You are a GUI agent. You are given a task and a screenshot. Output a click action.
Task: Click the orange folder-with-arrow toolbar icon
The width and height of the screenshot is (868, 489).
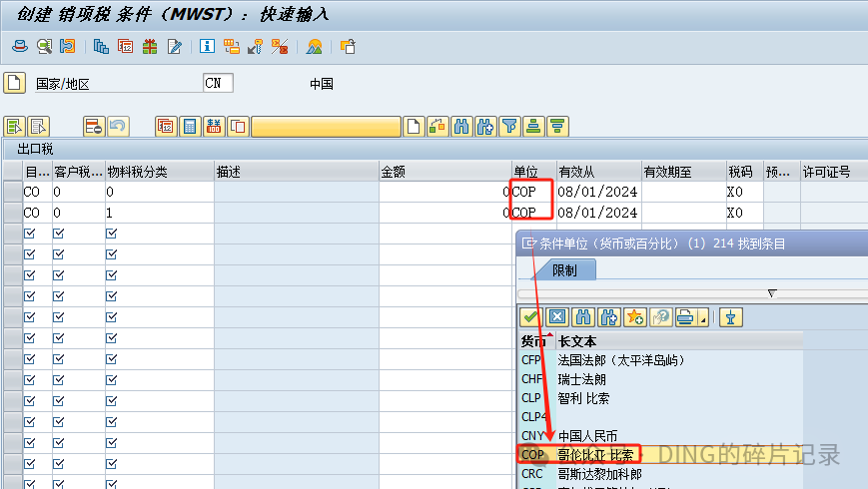click(348, 47)
